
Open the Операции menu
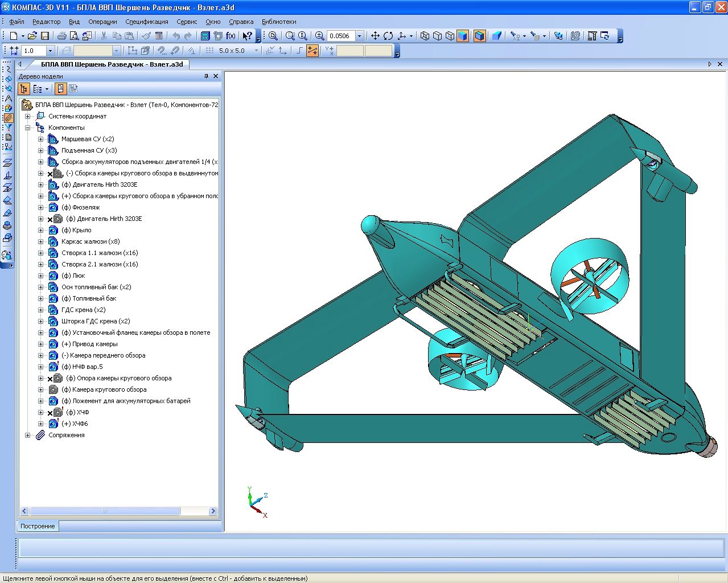click(102, 22)
